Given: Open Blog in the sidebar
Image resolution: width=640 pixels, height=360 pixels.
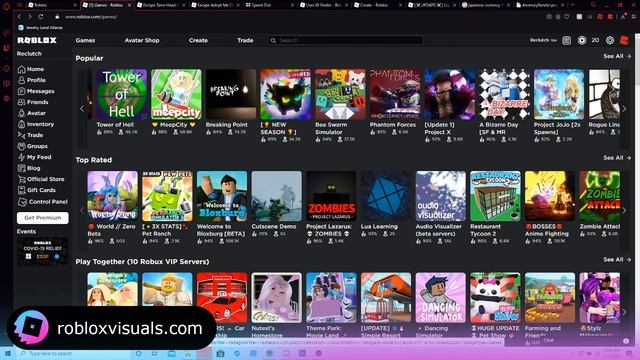Looking at the screenshot, I should click(x=29, y=168).
